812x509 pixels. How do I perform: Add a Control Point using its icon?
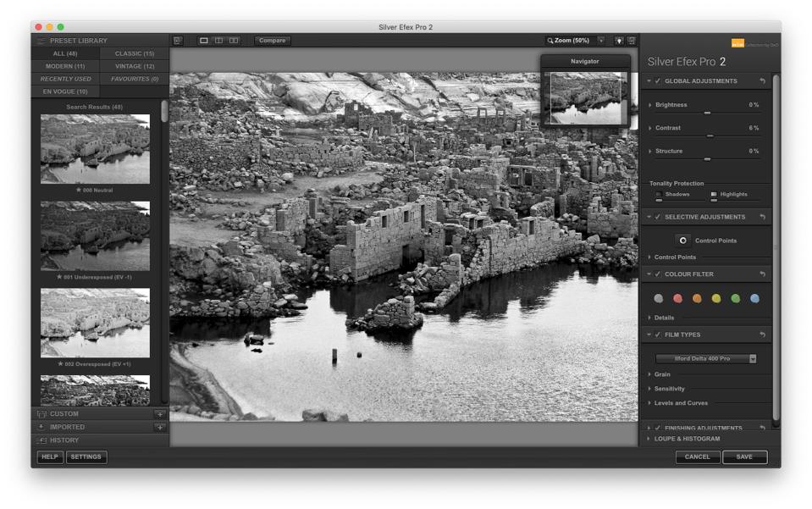click(682, 241)
